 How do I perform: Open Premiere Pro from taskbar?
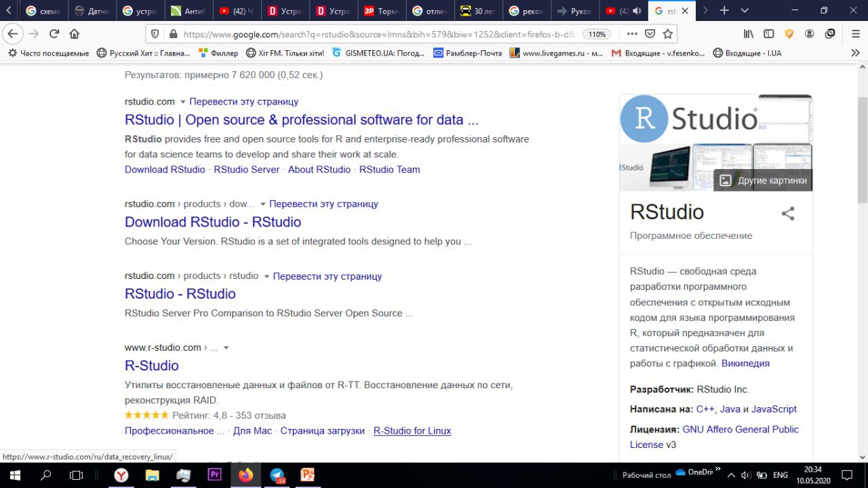click(214, 475)
